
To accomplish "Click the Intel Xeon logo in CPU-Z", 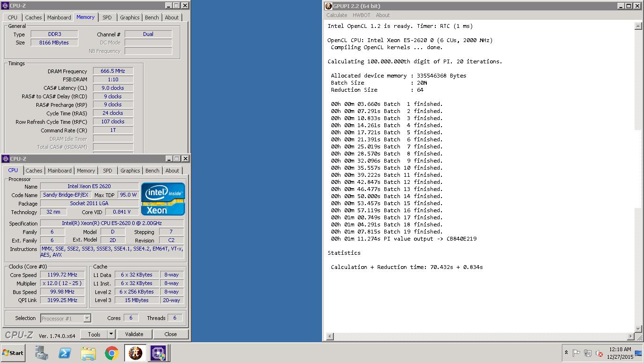I will pos(163,199).
